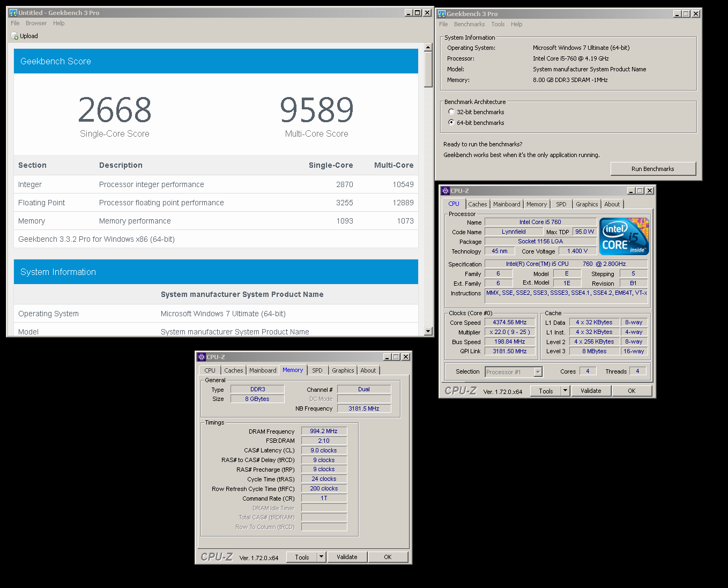Screen dimensions: 728x588
Task: Click the DRAM Frequency value 994.2 MHz
Action: tap(324, 431)
